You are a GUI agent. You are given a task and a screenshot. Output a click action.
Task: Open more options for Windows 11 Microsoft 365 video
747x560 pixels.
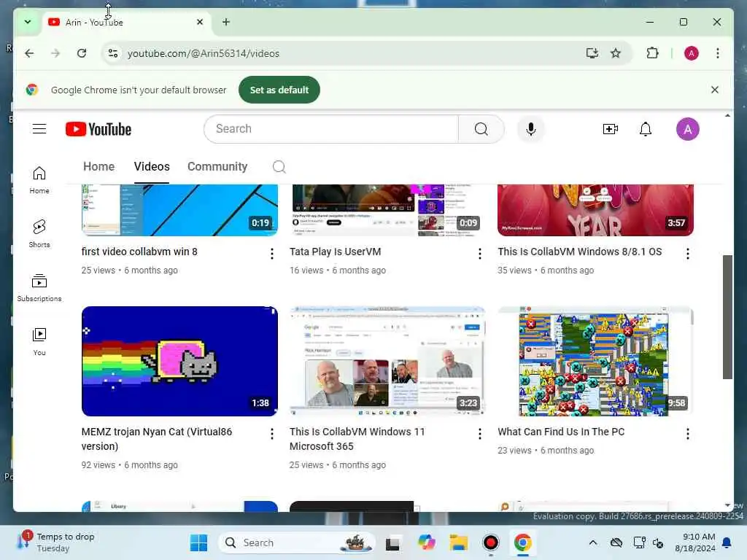[x=480, y=433]
